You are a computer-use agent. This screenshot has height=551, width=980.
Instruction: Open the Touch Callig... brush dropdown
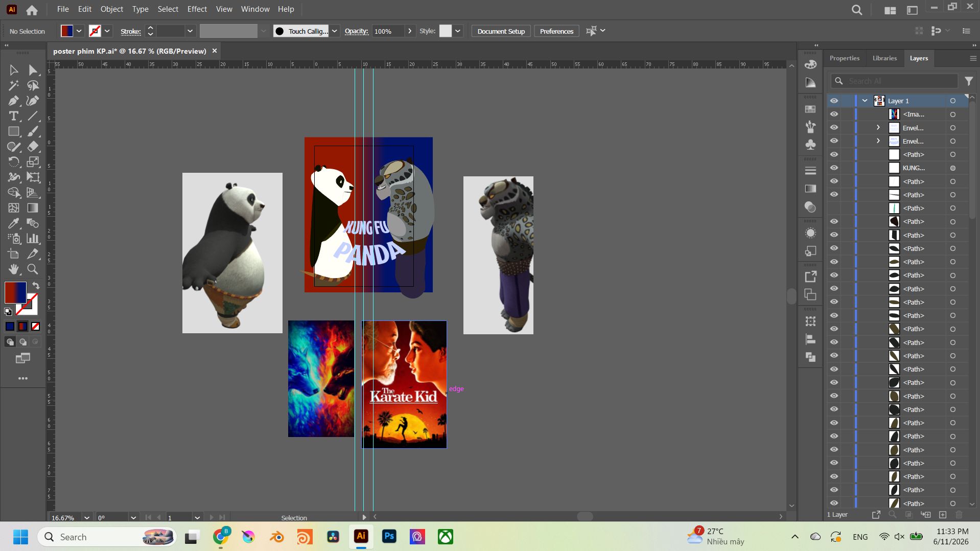pyautogui.click(x=335, y=31)
